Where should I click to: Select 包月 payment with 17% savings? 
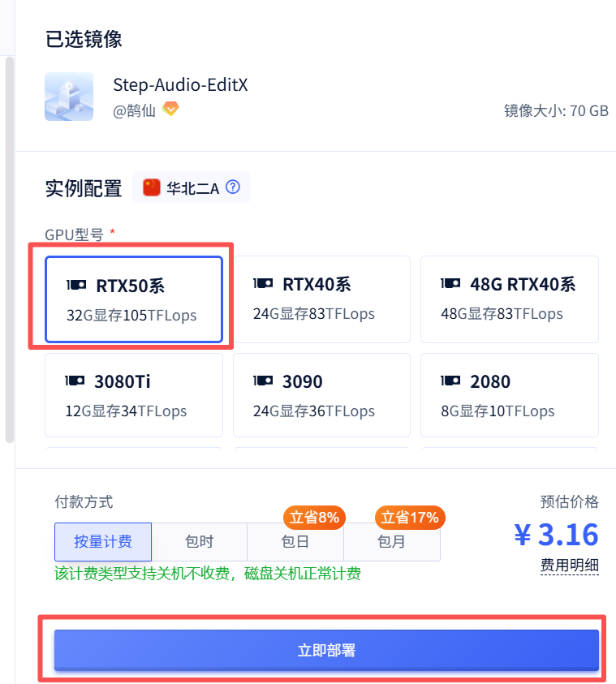coord(391,541)
